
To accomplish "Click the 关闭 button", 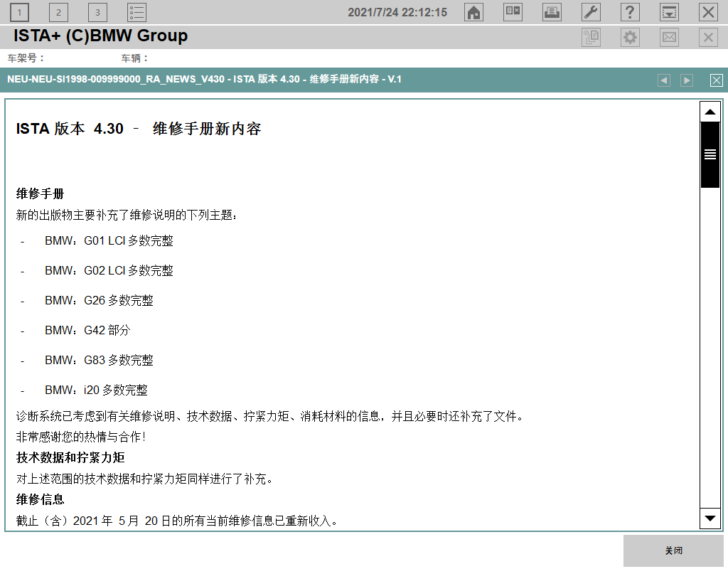I will coord(673,551).
